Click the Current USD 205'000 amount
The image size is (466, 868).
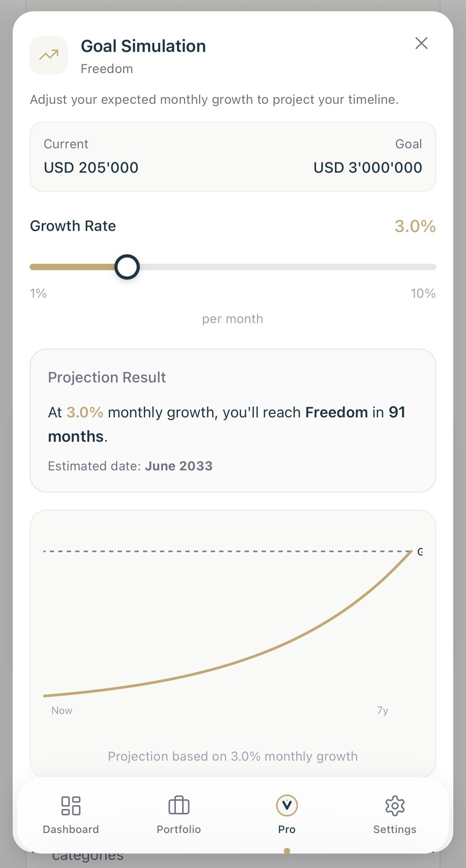(91, 167)
